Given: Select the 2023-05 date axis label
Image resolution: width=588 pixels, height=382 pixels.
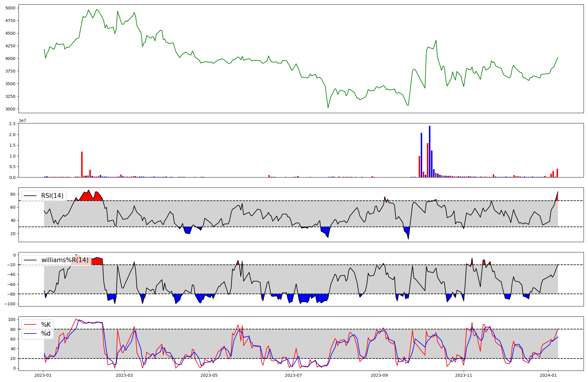Looking at the screenshot, I should (x=209, y=375).
